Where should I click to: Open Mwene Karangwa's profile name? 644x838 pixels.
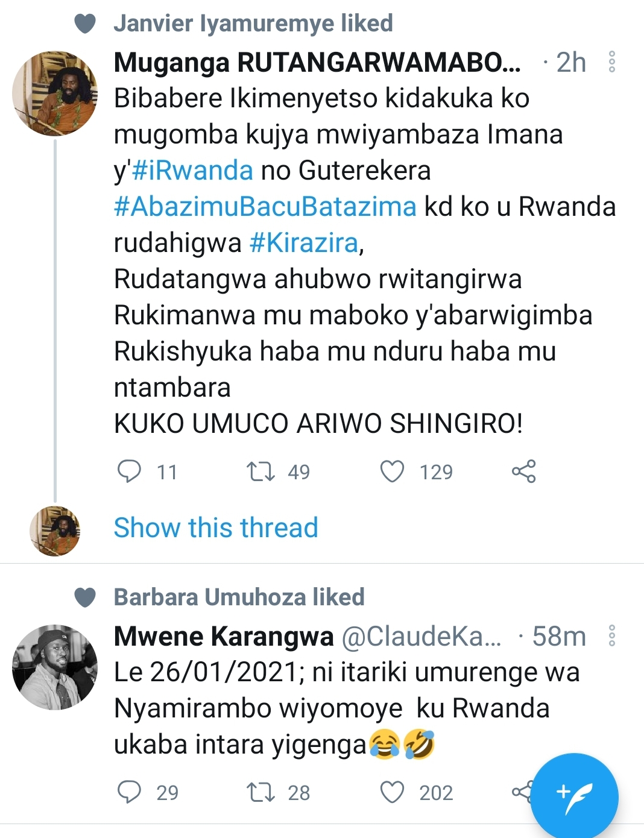coord(224,636)
